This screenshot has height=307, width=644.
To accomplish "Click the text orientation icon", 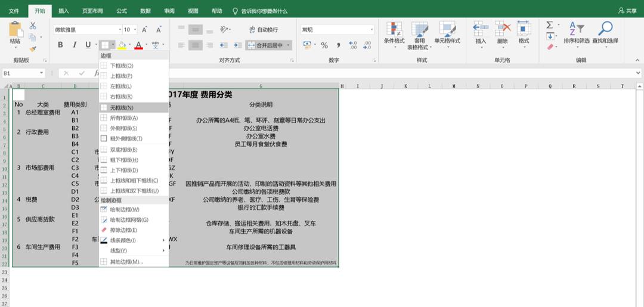I will (x=224, y=30).
